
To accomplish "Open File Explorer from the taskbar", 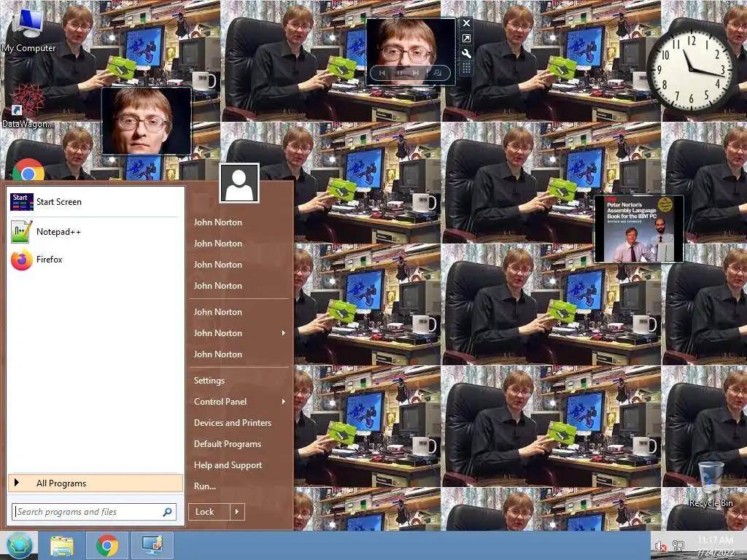I will [62, 545].
